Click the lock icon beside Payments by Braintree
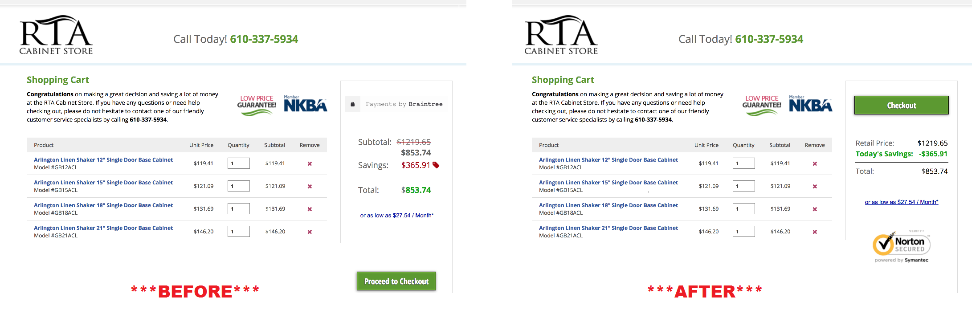Image resolution: width=980 pixels, height=326 pixels. (352, 104)
